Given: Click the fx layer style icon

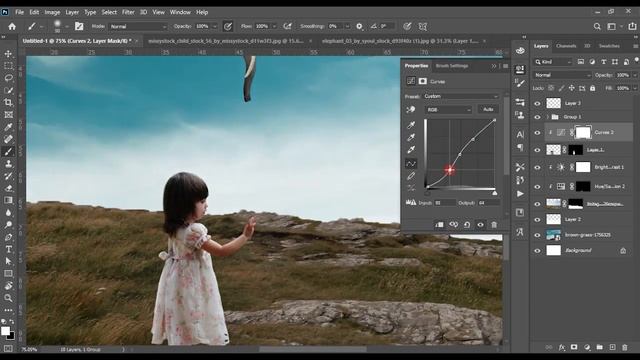Looking at the screenshot, I should coord(562,347).
